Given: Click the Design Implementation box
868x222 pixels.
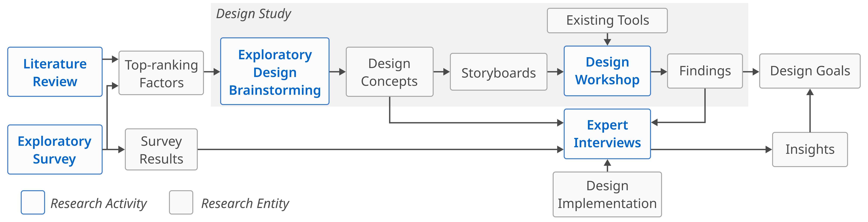Looking at the screenshot, I should (607, 194).
